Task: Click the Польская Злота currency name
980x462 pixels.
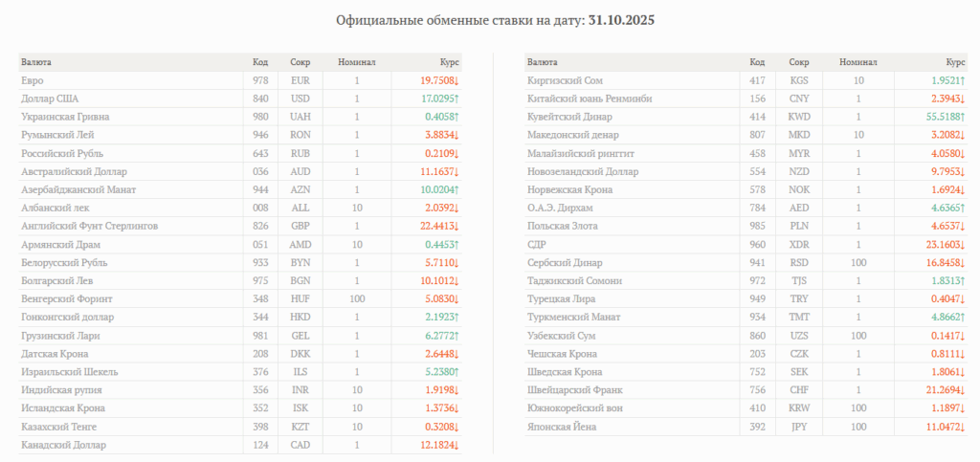Action: tap(565, 226)
